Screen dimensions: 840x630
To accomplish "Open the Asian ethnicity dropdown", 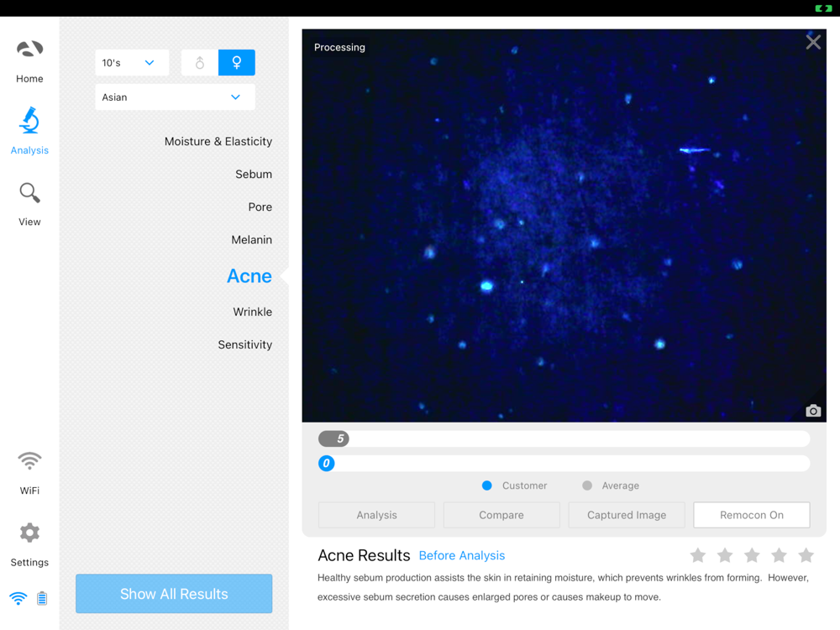I will pyautogui.click(x=175, y=97).
